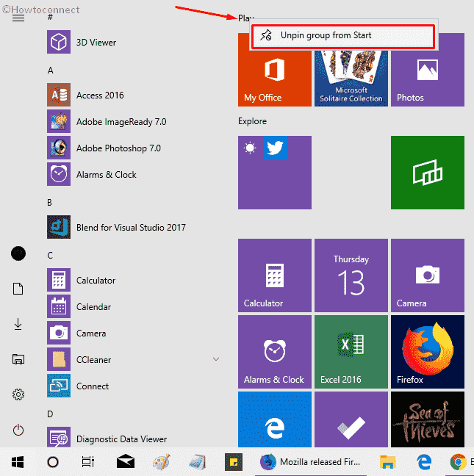Open Diagnostic Data Viewer icon
Image resolution: width=474 pixels, height=476 pixels.
(x=59, y=437)
